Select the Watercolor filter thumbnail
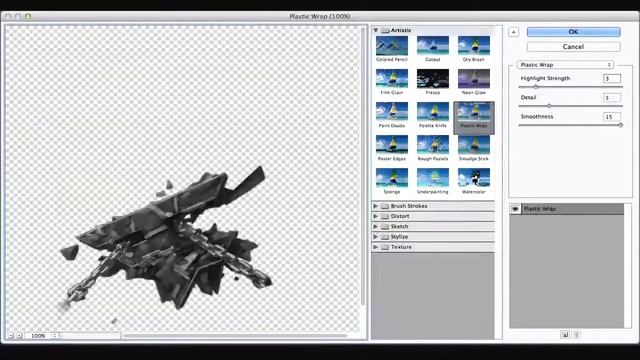Screen dimensions: 640x360 (x=474, y=178)
